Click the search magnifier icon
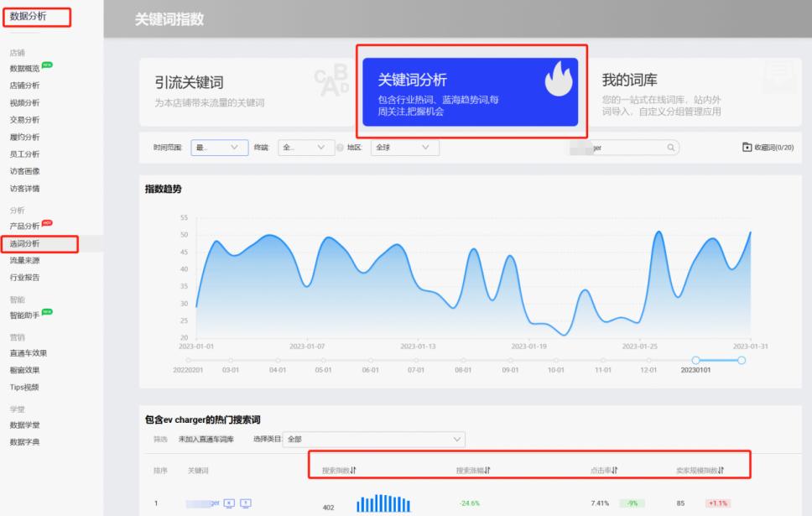The height and width of the screenshot is (516, 812). tap(671, 147)
